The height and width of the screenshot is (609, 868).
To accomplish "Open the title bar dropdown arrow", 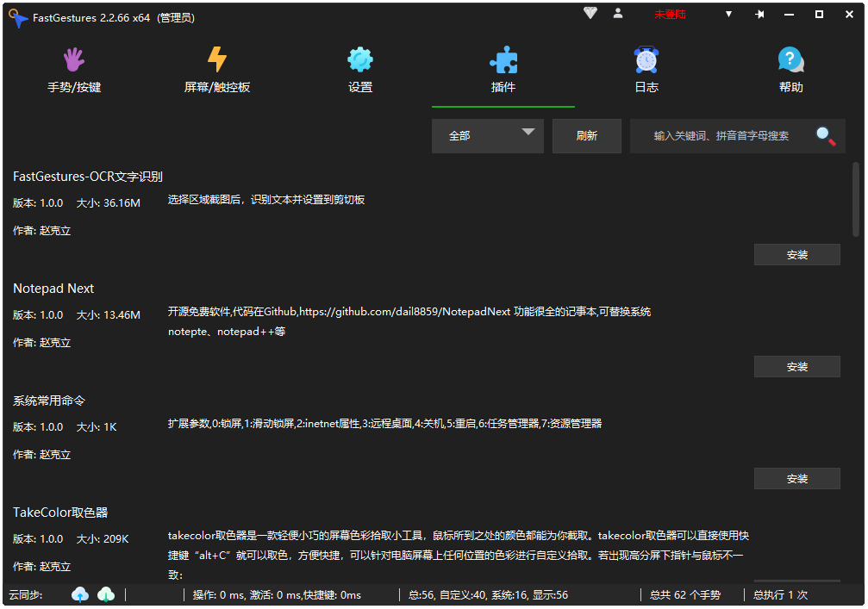I will click(x=728, y=14).
